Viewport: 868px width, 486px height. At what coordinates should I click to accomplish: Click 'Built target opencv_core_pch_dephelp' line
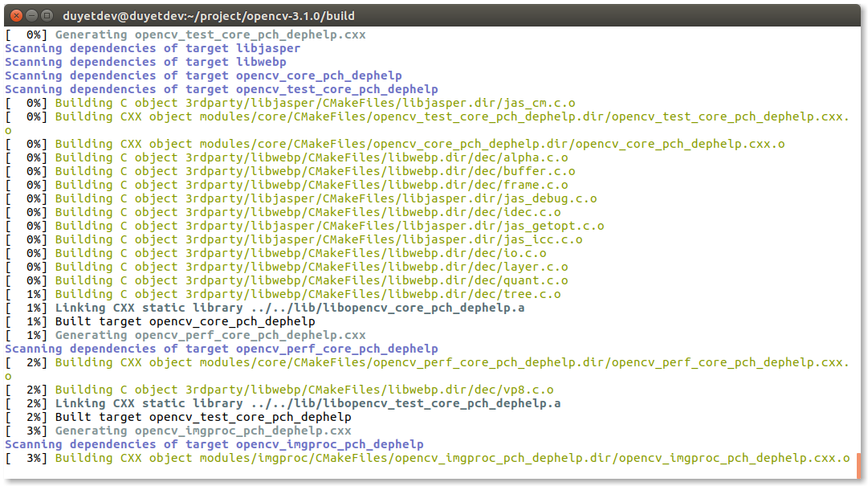[x=161, y=321]
